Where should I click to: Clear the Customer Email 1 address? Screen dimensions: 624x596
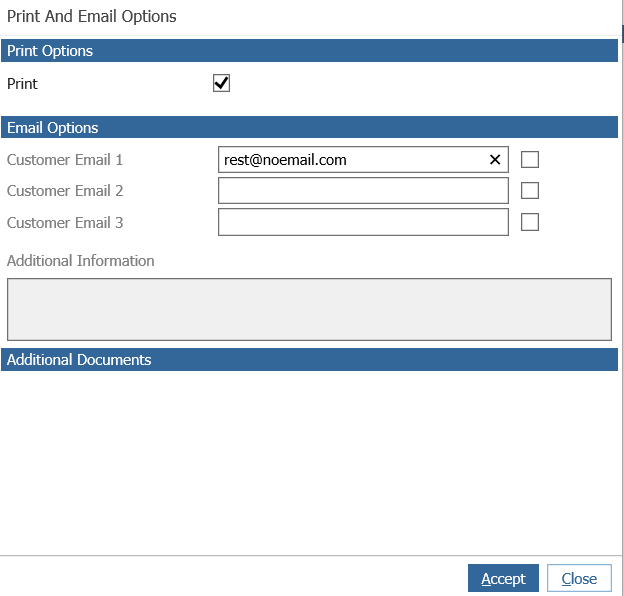tap(495, 160)
